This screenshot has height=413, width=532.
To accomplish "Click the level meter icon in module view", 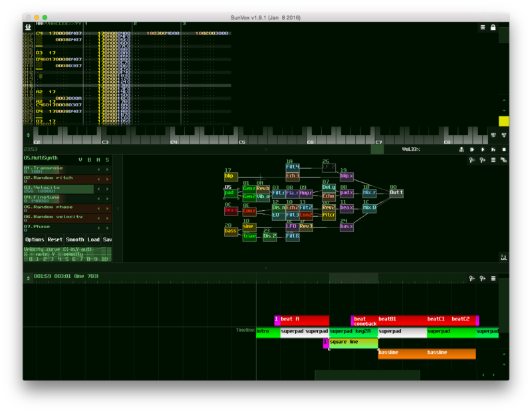I will pos(504,257).
